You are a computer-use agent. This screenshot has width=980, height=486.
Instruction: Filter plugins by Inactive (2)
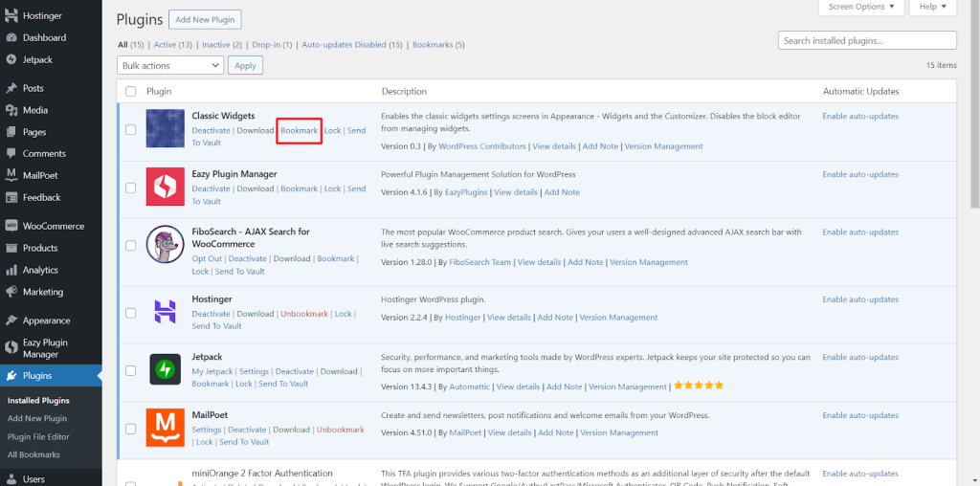coord(222,45)
